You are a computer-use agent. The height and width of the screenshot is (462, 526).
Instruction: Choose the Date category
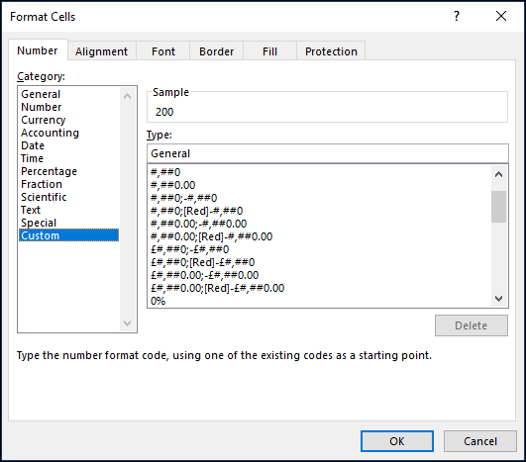coord(33,146)
